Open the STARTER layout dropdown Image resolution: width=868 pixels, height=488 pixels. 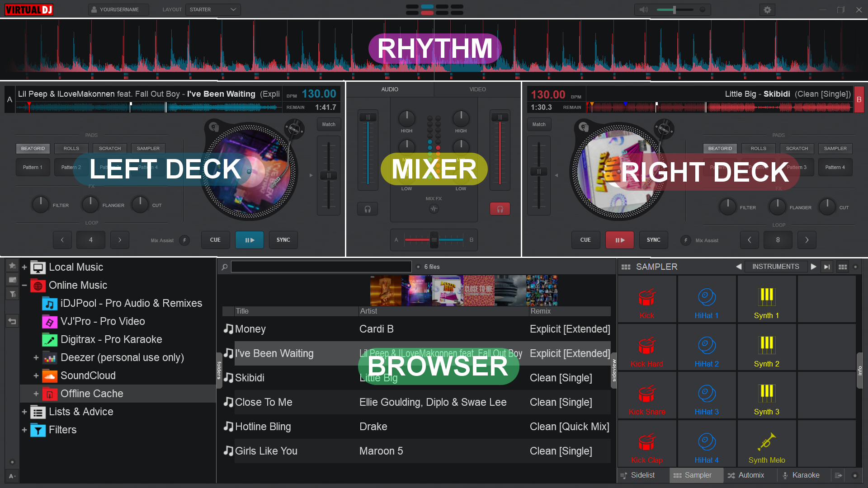pos(212,9)
